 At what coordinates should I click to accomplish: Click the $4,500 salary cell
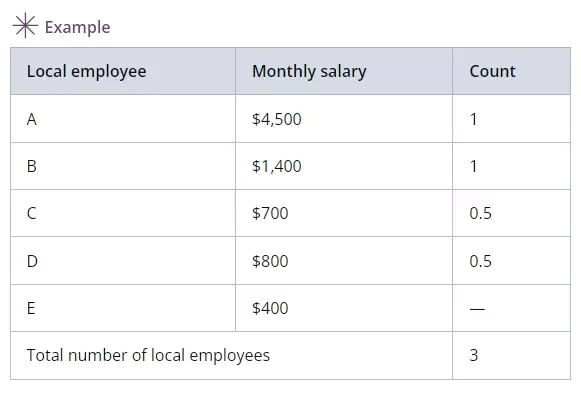click(344, 119)
